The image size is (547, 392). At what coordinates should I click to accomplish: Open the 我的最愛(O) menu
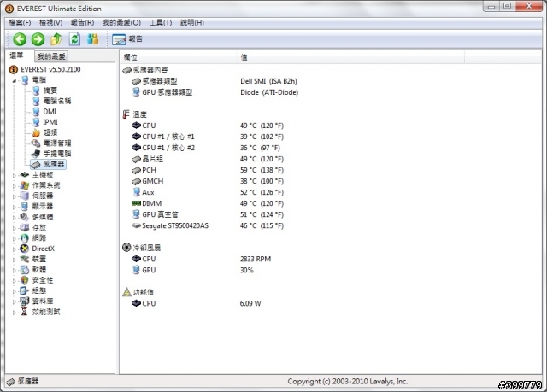[x=121, y=23]
